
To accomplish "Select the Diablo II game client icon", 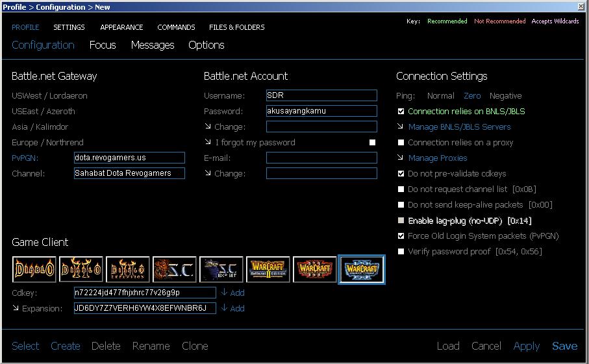I will pyautogui.click(x=81, y=269).
